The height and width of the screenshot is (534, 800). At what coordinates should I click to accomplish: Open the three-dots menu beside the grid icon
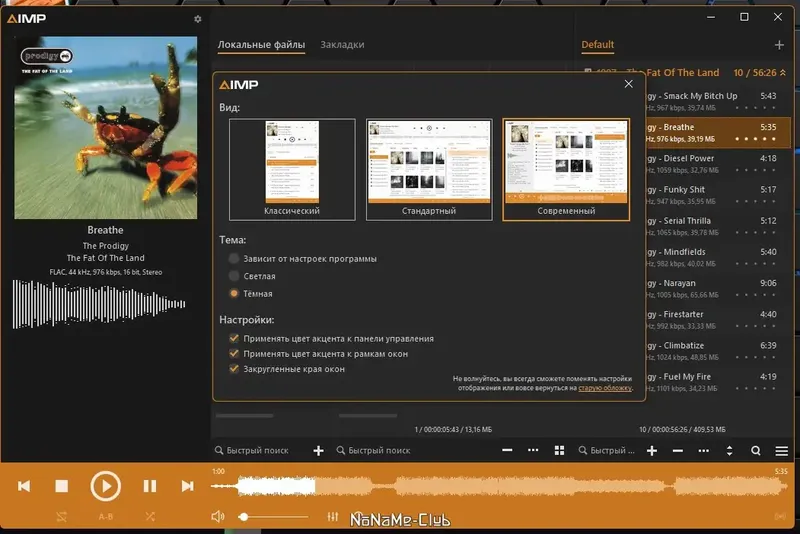point(533,450)
